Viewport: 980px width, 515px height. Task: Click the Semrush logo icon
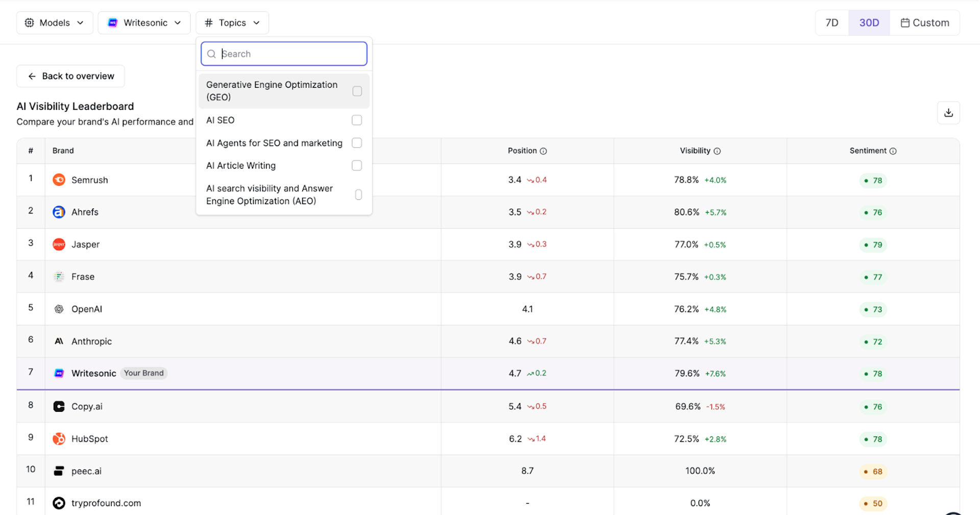point(59,180)
